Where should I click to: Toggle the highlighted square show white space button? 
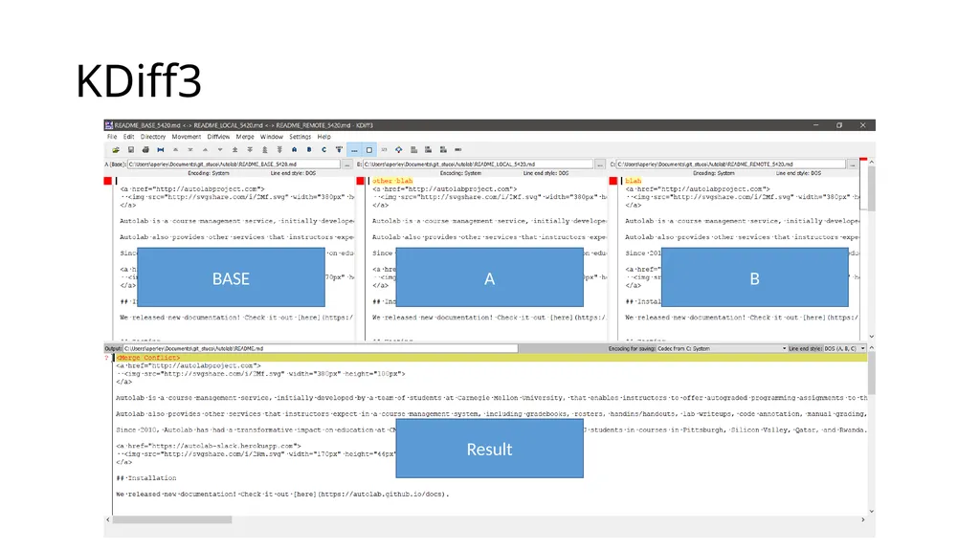point(369,150)
